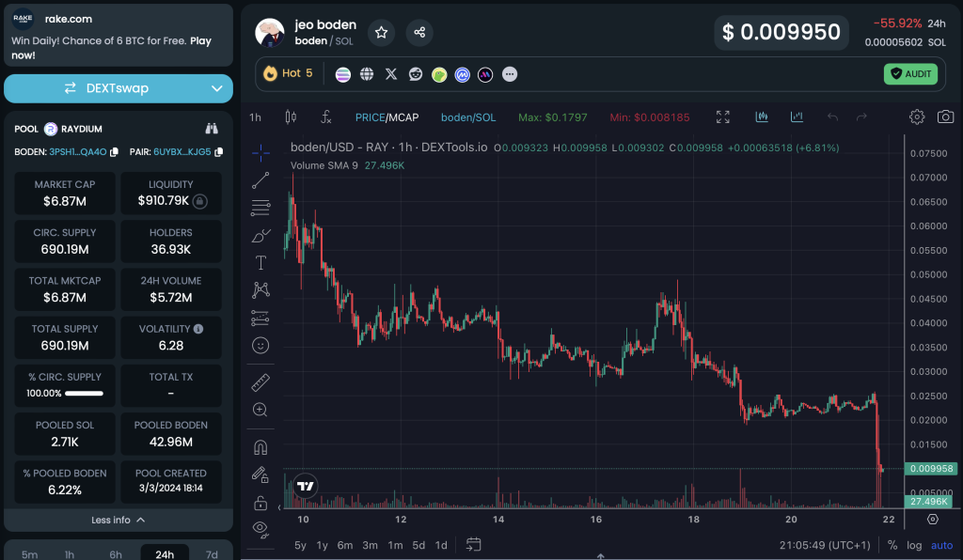This screenshot has height=560, width=963.
Task: Select the 24h stats tab
Action: coord(165,553)
